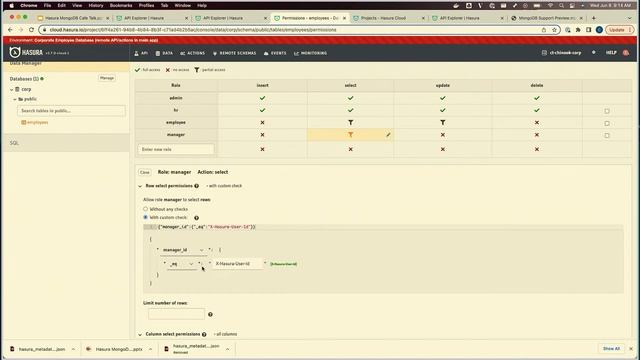Viewport: 640px width, 360px height.
Task: Collapse the corp database tree
Action: pos(11,89)
